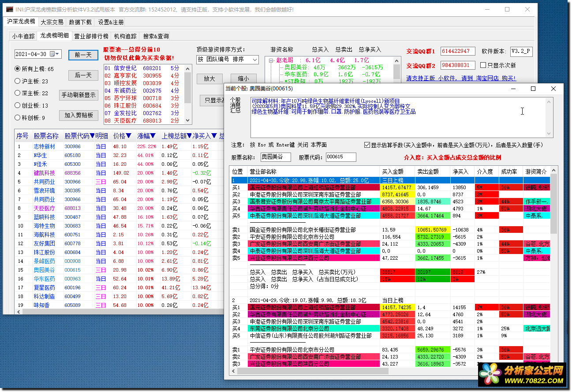Open the 设置&注册 tab
This screenshot has width=572, height=392.
[x=111, y=22]
